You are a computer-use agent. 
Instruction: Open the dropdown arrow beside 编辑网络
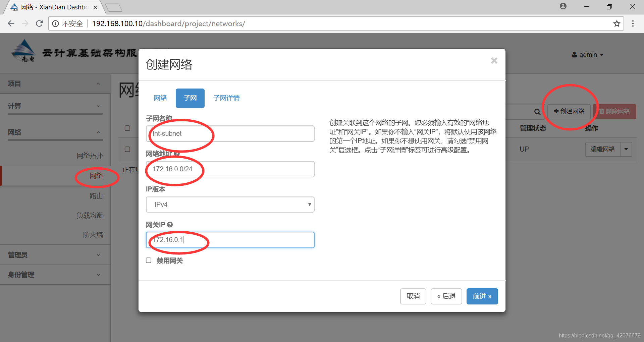(x=626, y=149)
